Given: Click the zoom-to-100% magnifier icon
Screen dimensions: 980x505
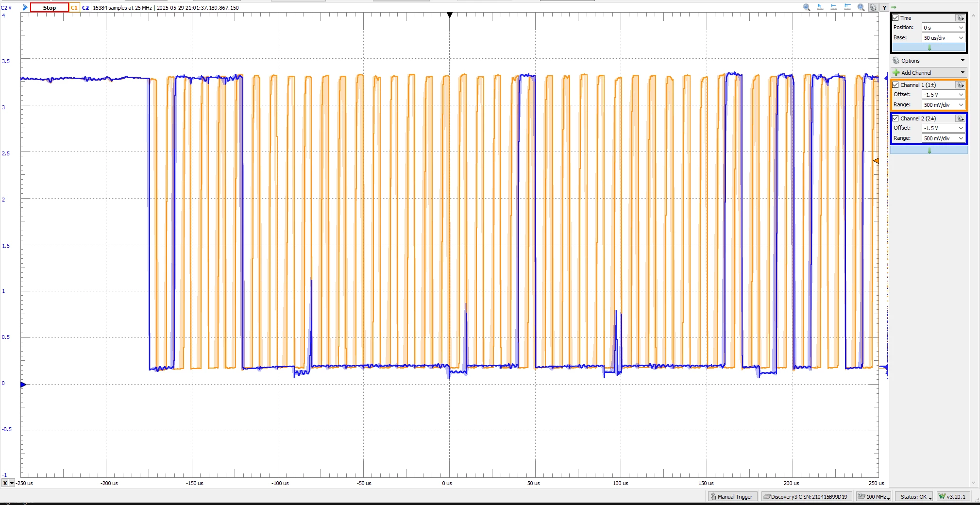Looking at the screenshot, I should click(807, 7).
